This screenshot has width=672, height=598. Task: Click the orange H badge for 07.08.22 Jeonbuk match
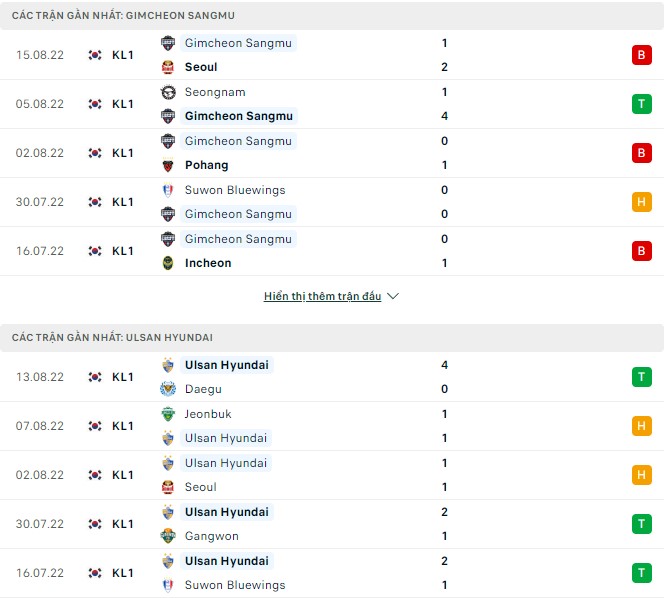641,426
